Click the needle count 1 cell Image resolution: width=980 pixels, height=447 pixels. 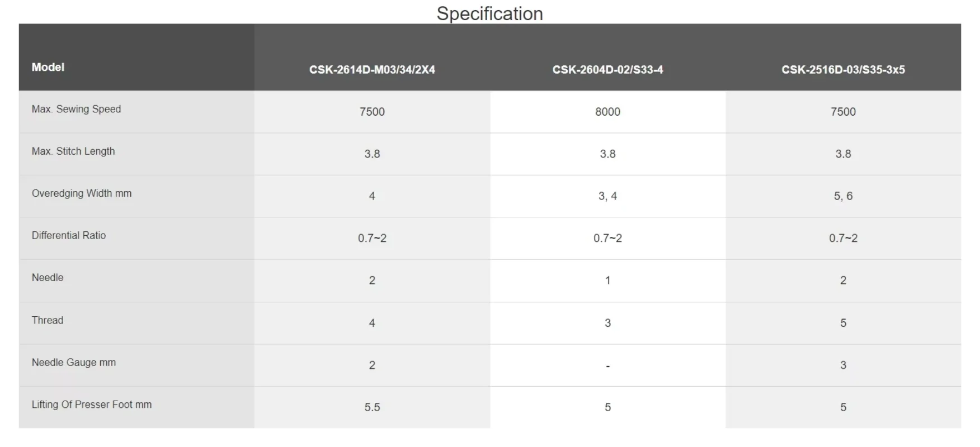tap(607, 280)
